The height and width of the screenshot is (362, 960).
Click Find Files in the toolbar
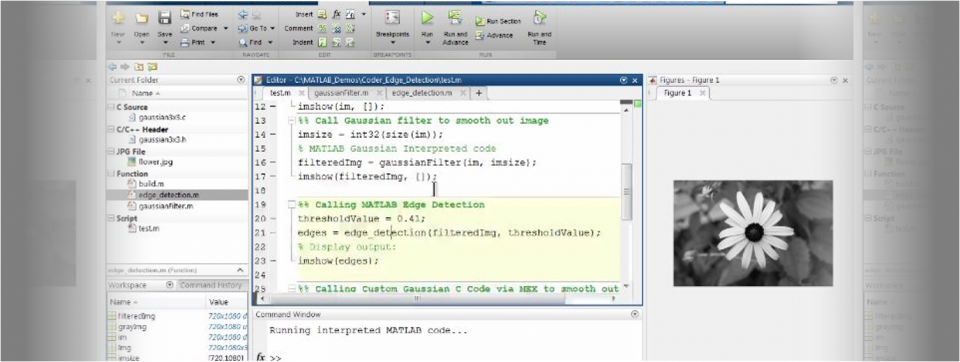[x=199, y=14]
